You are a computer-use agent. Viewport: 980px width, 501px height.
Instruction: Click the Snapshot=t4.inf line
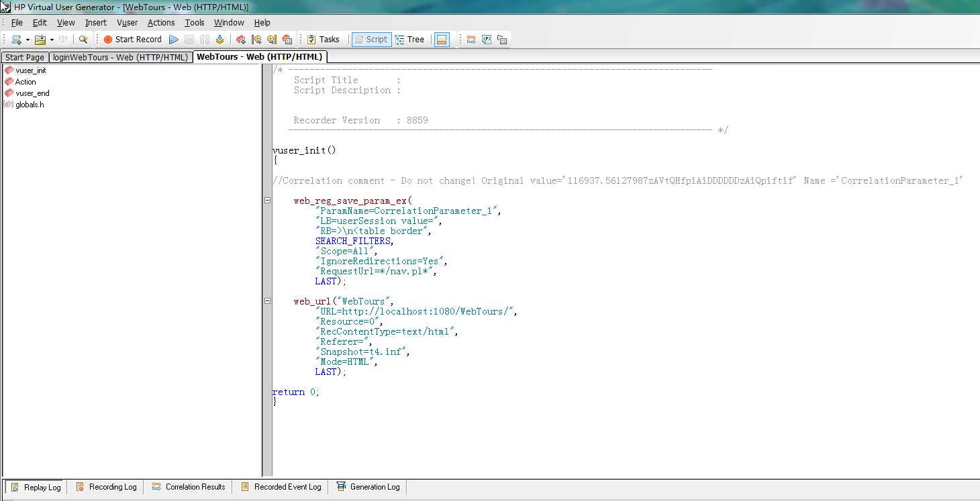tap(361, 351)
